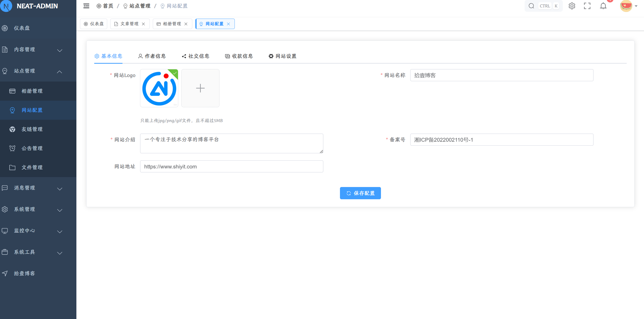644x319 pixels.
Task: Open settings gear in top bar
Action: coord(572,6)
